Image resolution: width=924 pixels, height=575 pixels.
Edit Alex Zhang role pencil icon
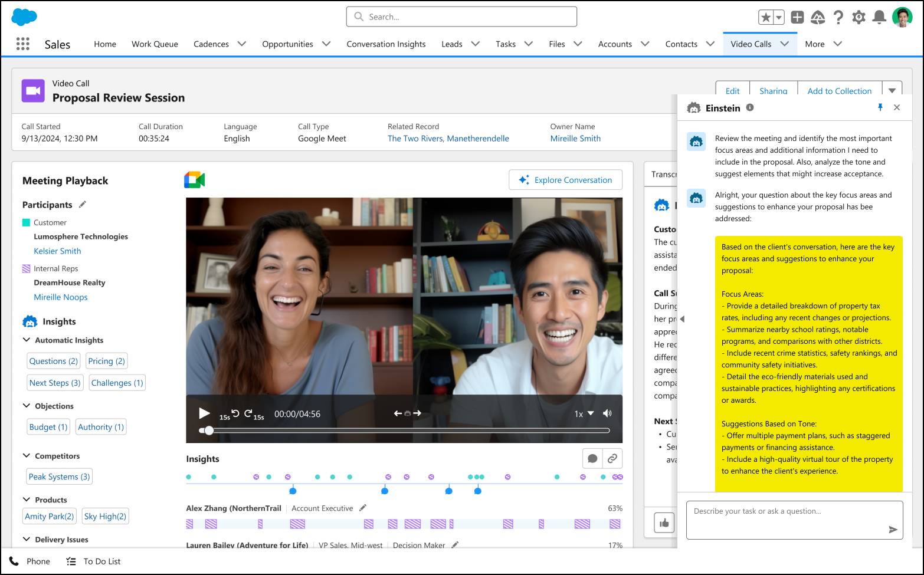(x=363, y=508)
